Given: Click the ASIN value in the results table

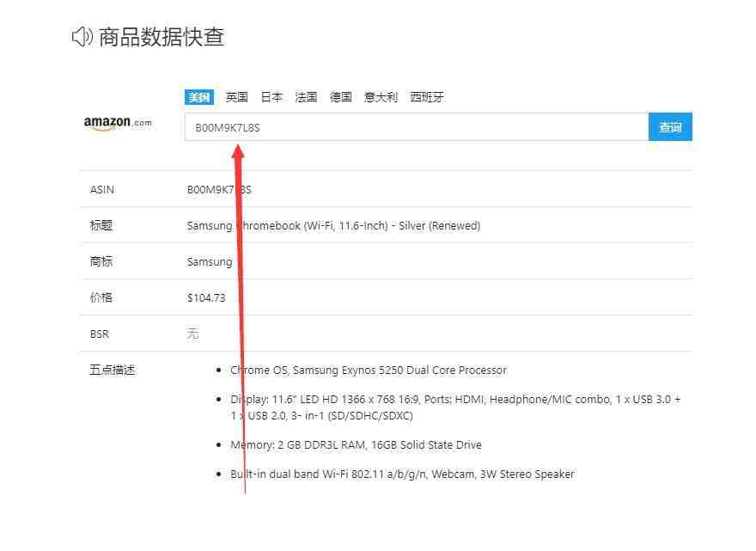Looking at the screenshot, I should pos(219,190).
